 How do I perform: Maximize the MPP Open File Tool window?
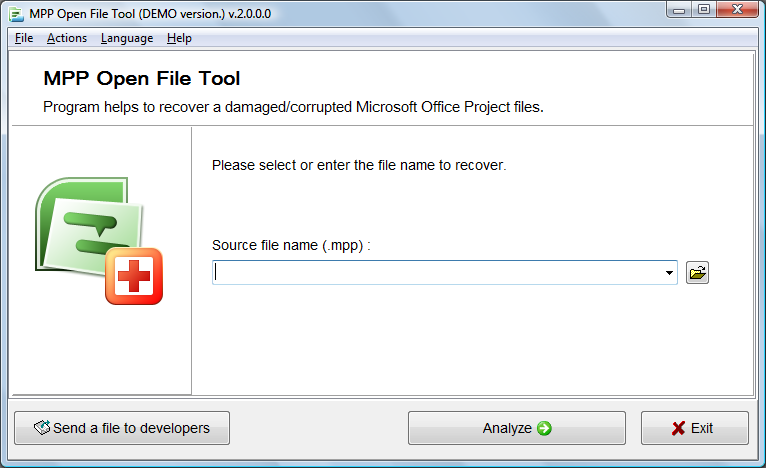click(703, 10)
